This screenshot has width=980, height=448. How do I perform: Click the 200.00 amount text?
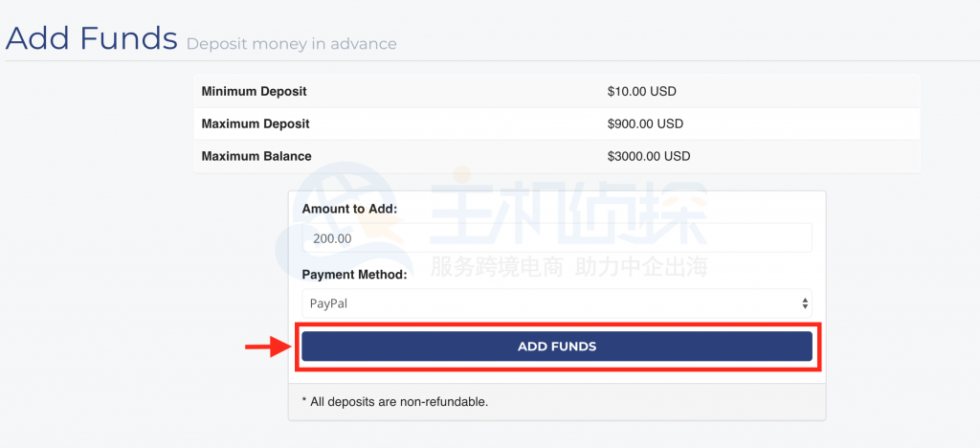[332, 238]
